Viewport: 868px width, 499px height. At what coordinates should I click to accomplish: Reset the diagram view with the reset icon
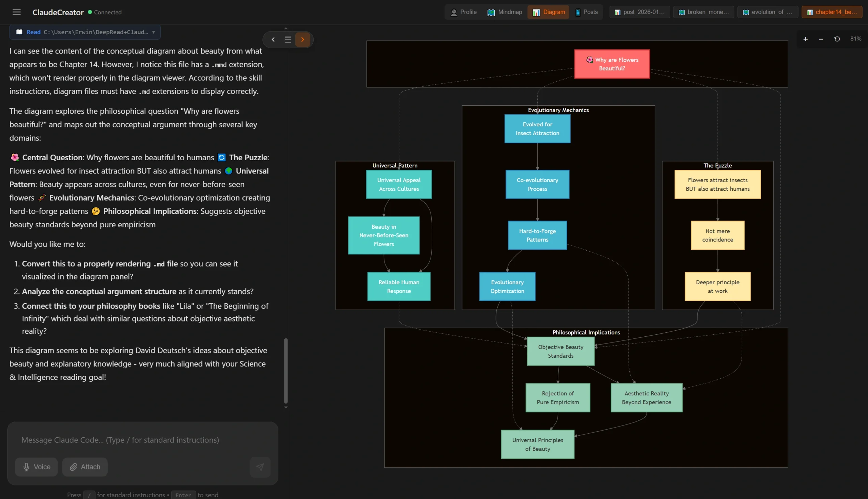836,39
